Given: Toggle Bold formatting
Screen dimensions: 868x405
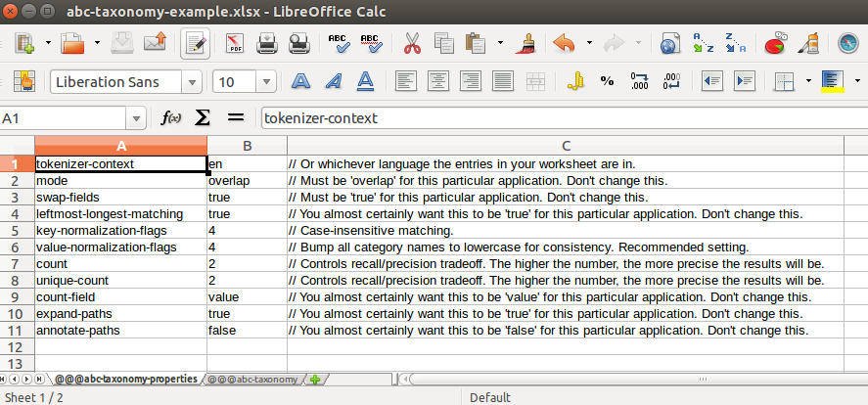Looking at the screenshot, I should (x=300, y=82).
